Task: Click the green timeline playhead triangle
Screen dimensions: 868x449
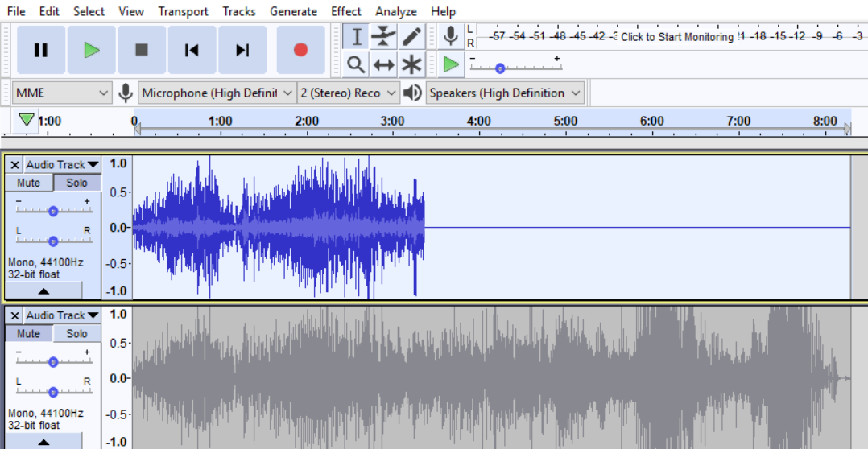Action: (x=26, y=119)
